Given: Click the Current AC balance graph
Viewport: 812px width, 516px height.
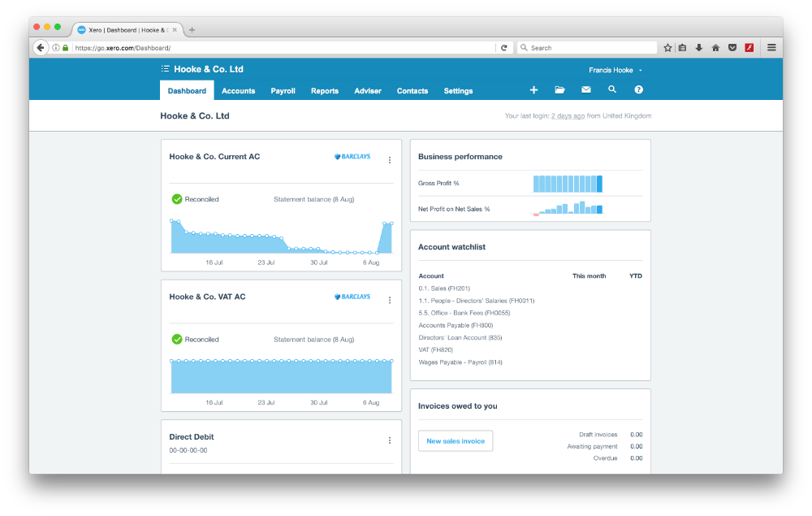Looking at the screenshot, I should (x=281, y=237).
